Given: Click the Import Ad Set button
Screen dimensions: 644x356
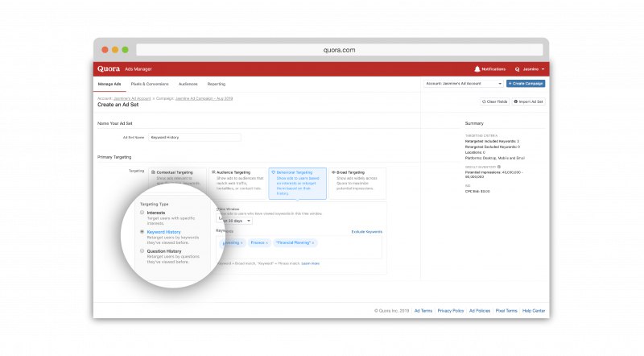Looking at the screenshot, I should coord(529,101).
